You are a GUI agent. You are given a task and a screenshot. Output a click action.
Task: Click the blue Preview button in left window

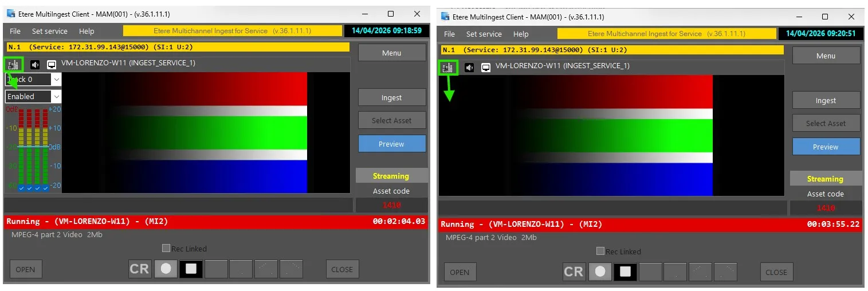[x=392, y=144]
